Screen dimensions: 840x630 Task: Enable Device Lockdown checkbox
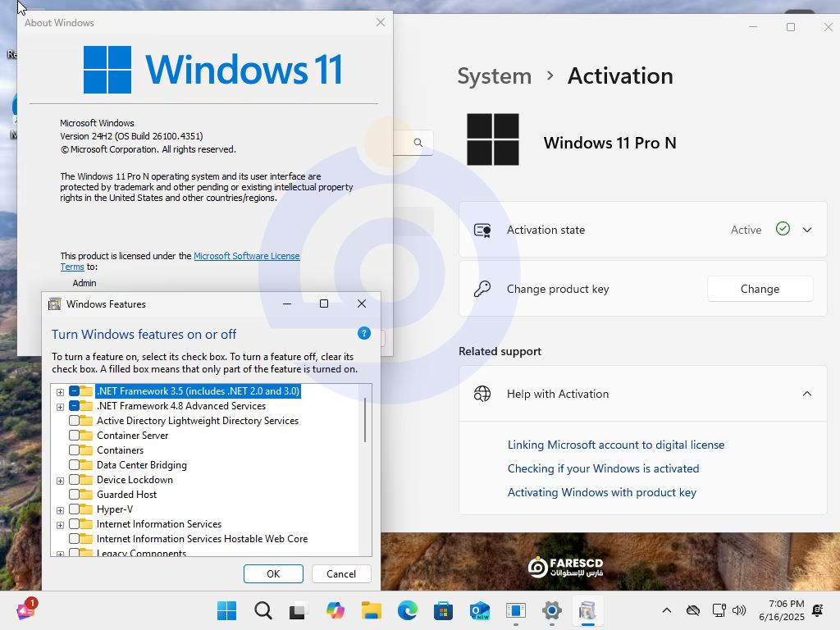click(x=74, y=479)
